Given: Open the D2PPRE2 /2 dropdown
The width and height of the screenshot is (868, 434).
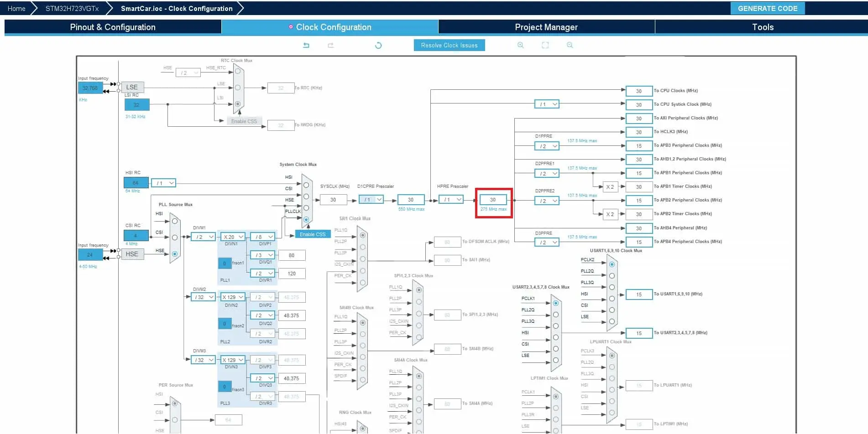Looking at the screenshot, I should pos(547,201).
